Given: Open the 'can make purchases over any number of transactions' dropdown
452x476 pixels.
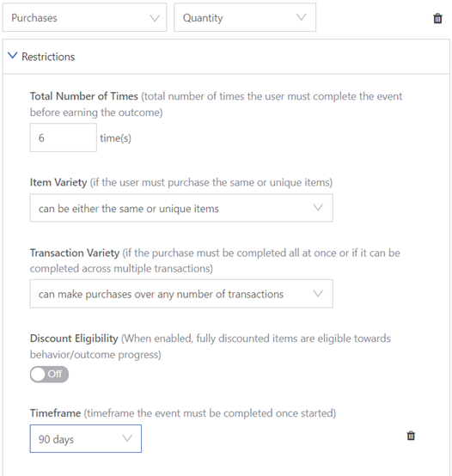Looking at the screenshot, I should coord(181,294).
